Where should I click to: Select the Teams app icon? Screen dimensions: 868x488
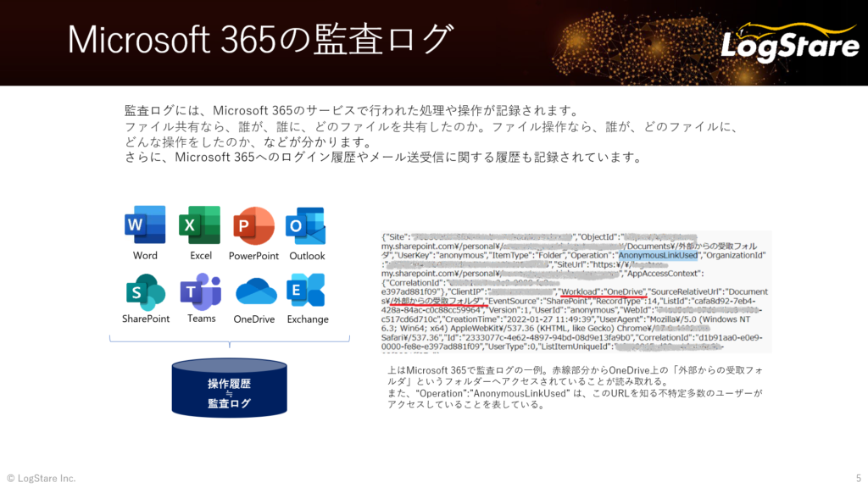tap(201, 291)
